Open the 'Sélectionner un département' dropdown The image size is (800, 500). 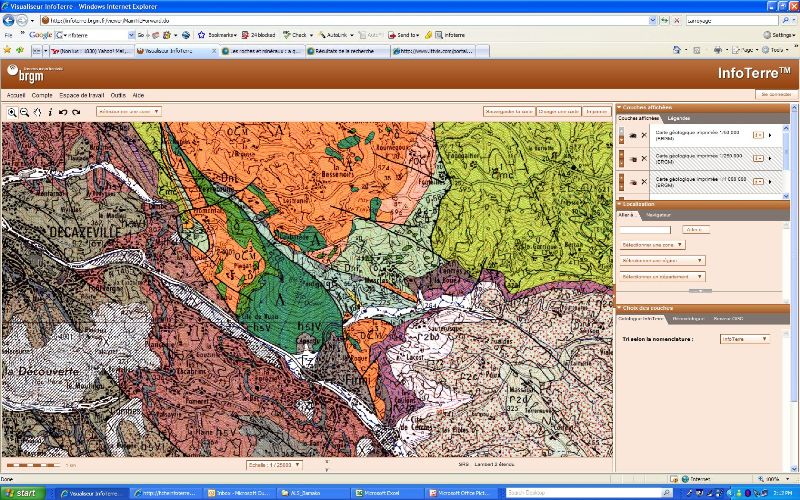pos(662,276)
